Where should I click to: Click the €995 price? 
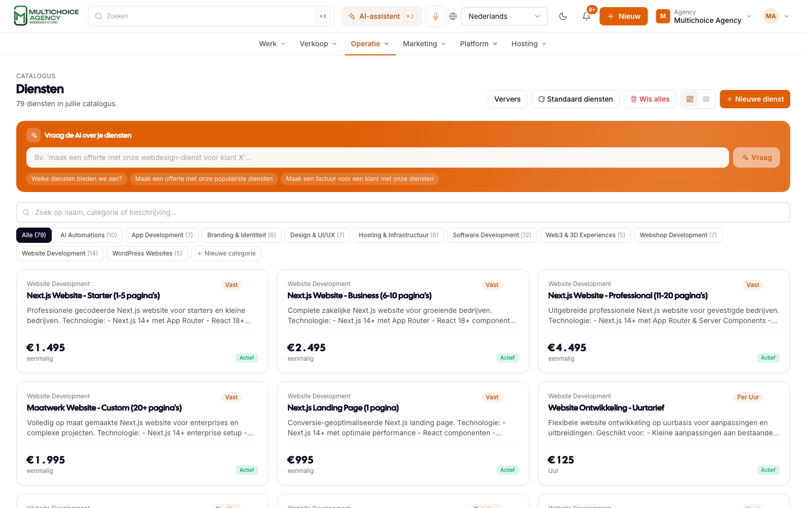pos(300,460)
